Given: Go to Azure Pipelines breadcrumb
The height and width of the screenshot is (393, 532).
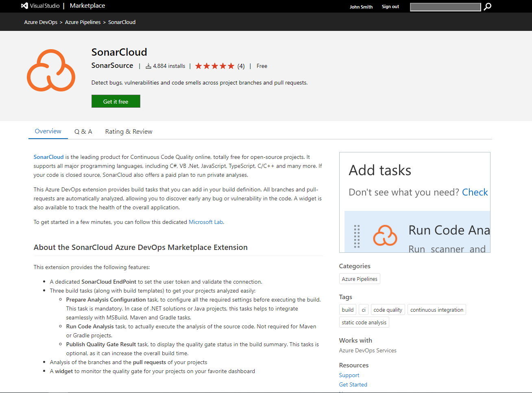Looking at the screenshot, I should 83,22.
